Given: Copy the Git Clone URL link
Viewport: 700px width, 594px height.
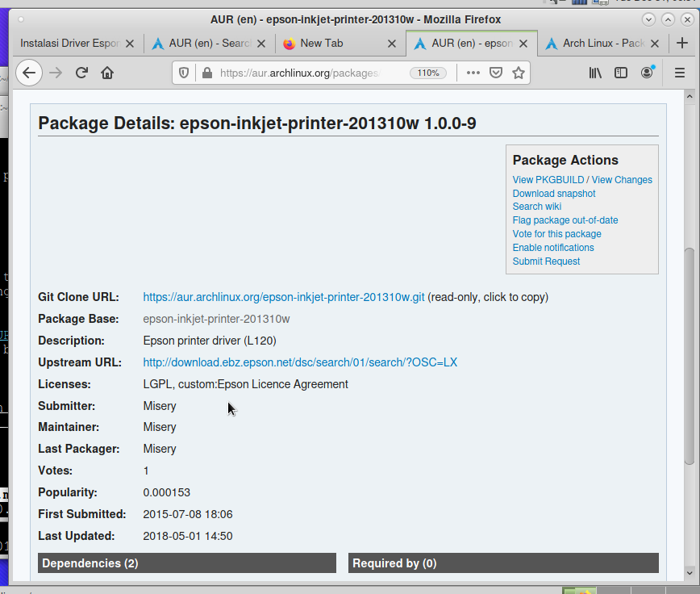Looking at the screenshot, I should point(284,297).
